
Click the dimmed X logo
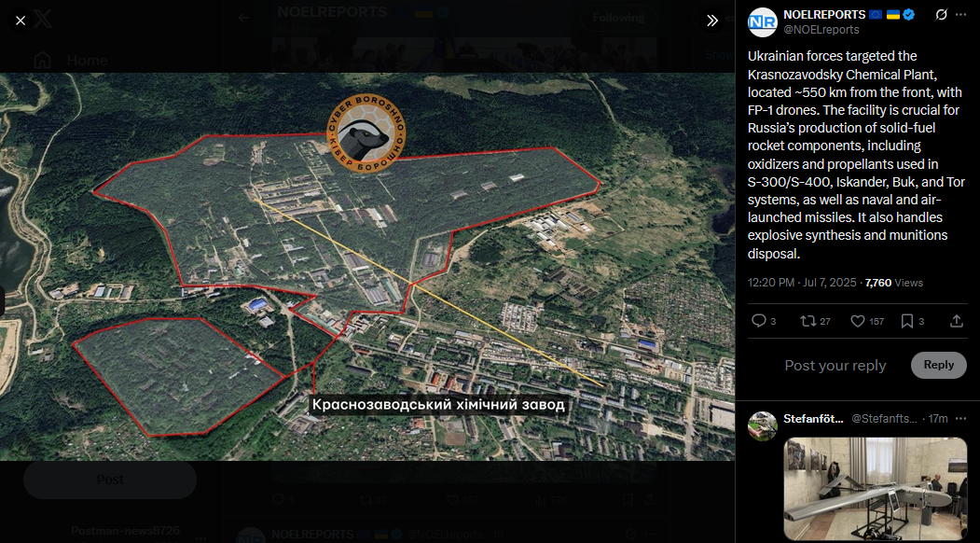click(43, 20)
